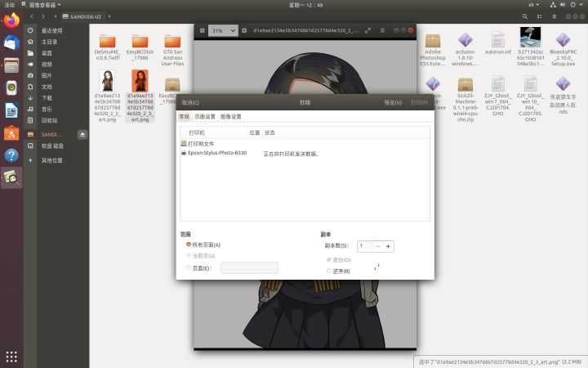The image size is (588, 368).
Task: Click the 预览(V) preview button
Action: pyautogui.click(x=393, y=102)
